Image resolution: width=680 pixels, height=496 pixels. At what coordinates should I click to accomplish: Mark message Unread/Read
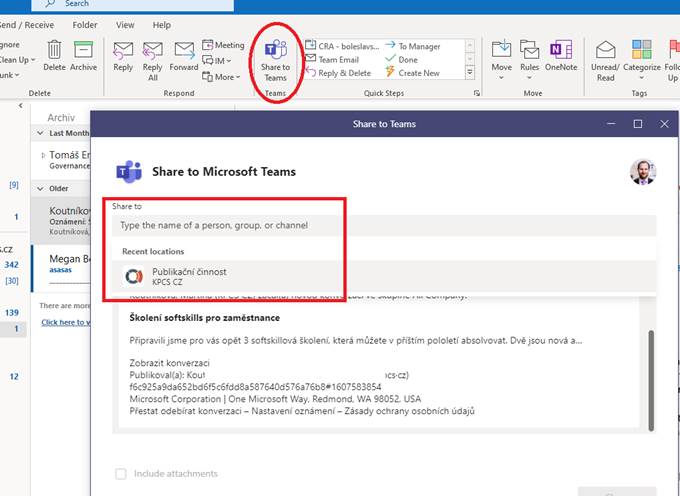tap(605, 61)
